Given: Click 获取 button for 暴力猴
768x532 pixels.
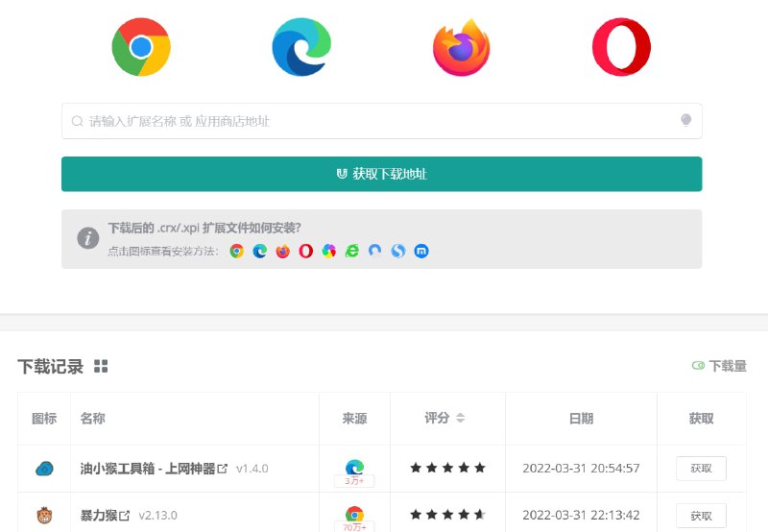Looking at the screenshot, I should click(701, 516).
